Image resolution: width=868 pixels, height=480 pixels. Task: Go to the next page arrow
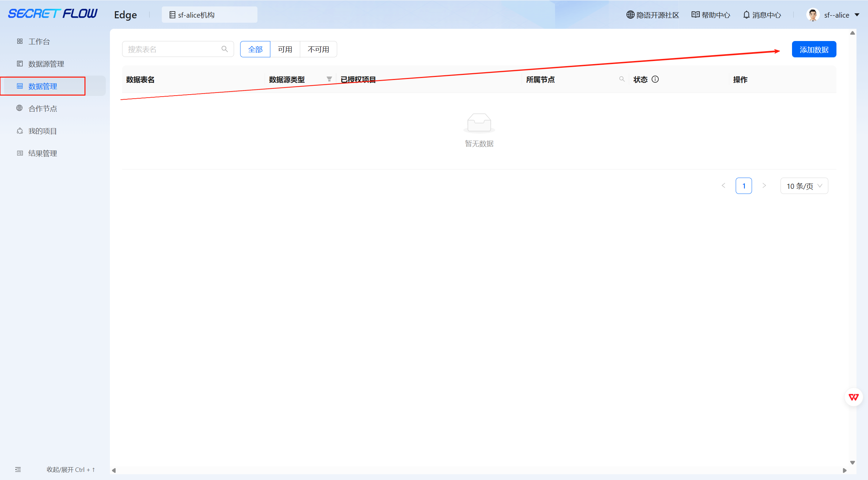764,186
